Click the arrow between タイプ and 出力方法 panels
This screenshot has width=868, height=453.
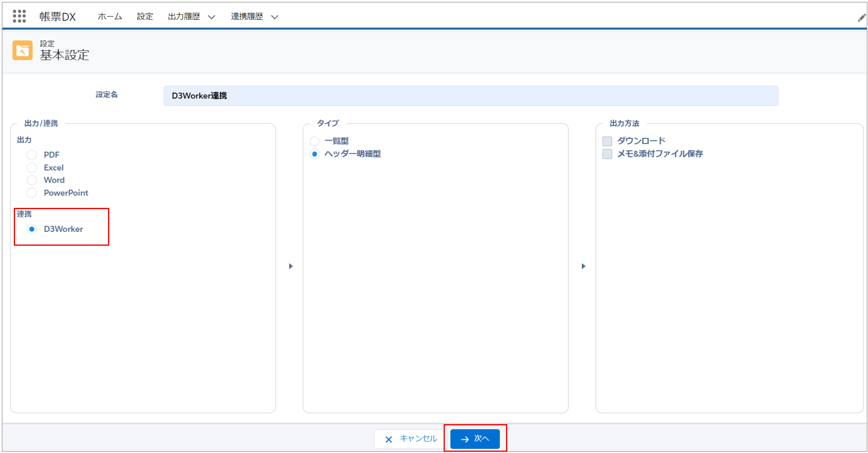(583, 266)
